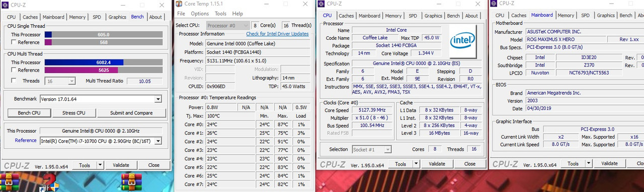Open the File menu in Core Temp
Image resolution: width=644 pixels, height=192 pixels.
pyautogui.click(x=181, y=14)
